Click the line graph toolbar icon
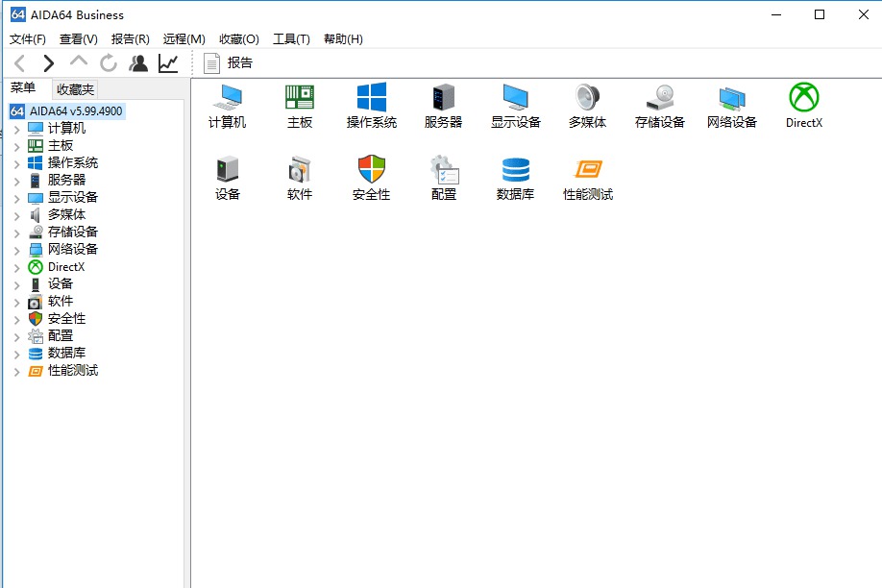The width and height of the screenshot is (882, 588). pyautogui.click(x=168, y=63)
